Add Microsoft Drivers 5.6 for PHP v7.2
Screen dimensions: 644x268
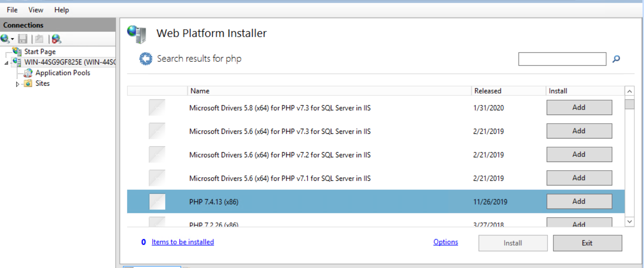click(x=579, y=155)
